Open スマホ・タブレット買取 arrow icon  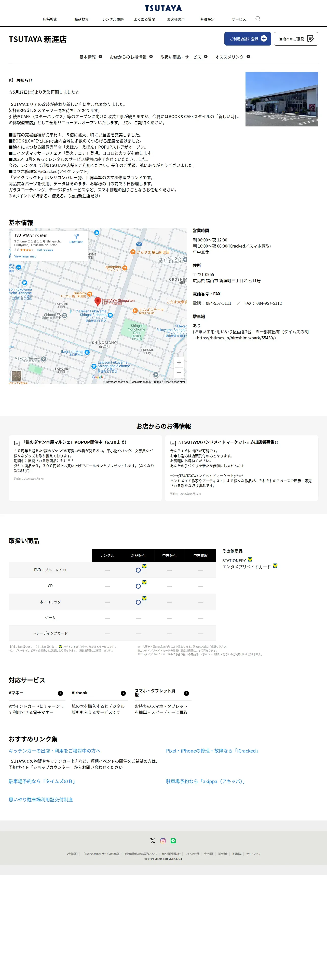point(186,693)
